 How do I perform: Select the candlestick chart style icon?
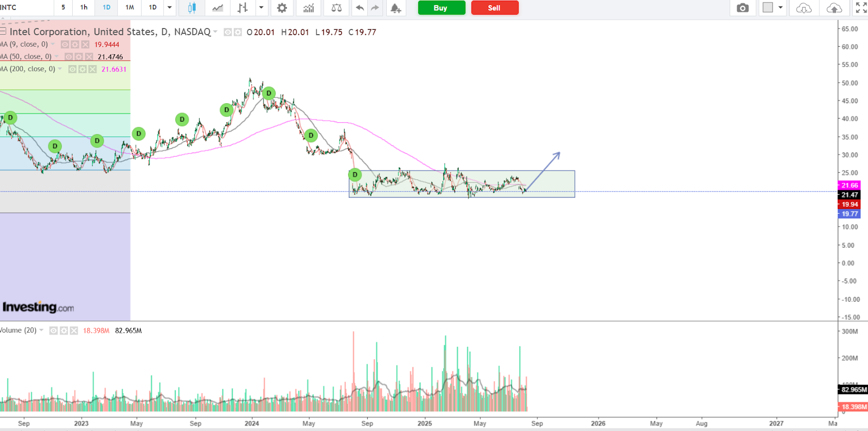point(192,8)
